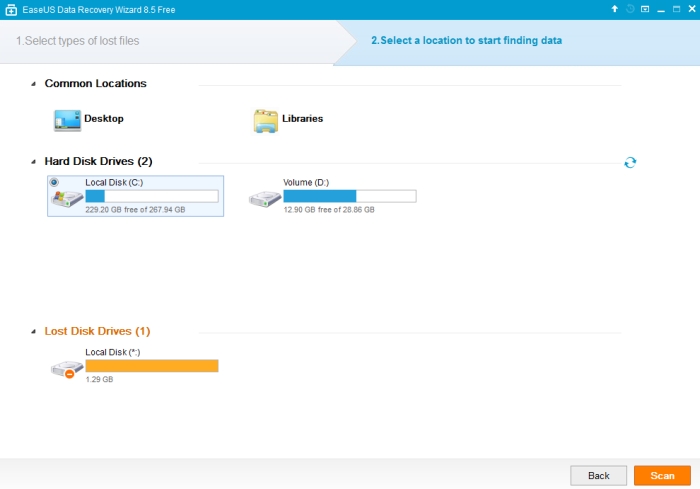
Task: Click the Volume (D:) drive icon
Action: point(265,198)
